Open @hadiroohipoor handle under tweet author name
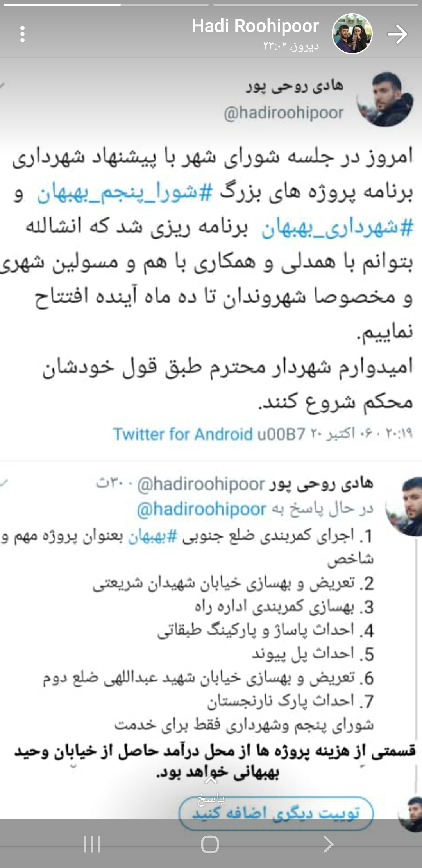 [284, 113]
